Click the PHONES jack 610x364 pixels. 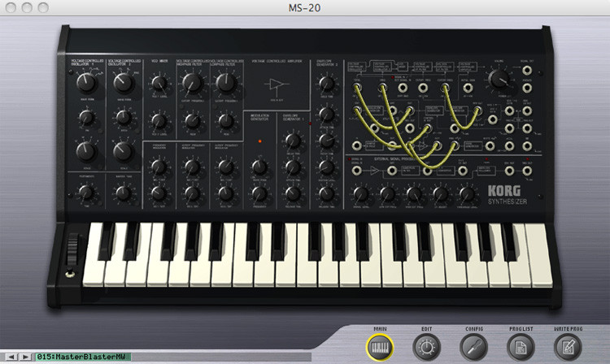pos(527,89)
